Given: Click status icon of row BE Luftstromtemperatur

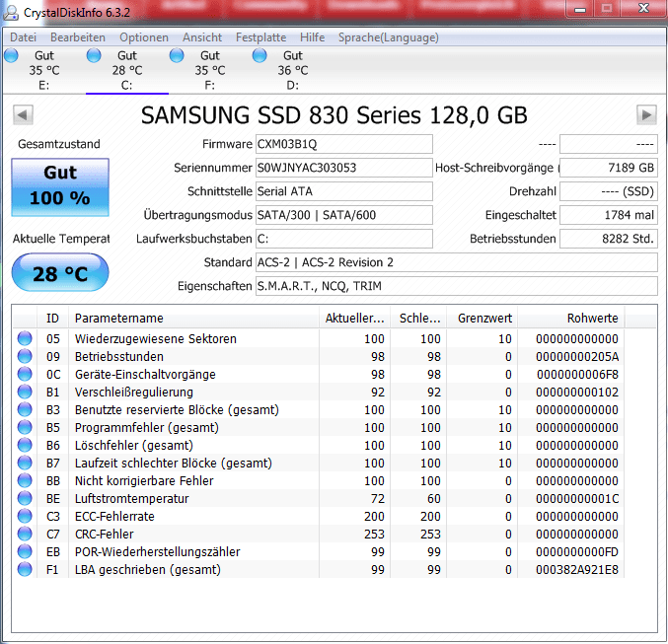Looking at the screenshot, I should [x=25, y=498].
